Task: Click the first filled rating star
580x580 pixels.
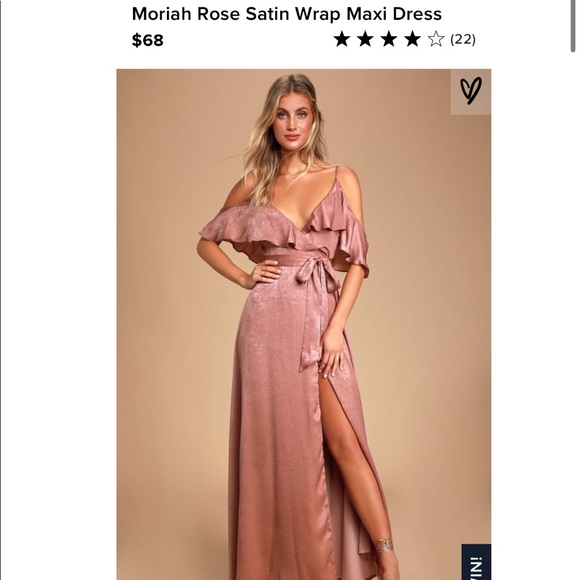Action: click(341, 39)
